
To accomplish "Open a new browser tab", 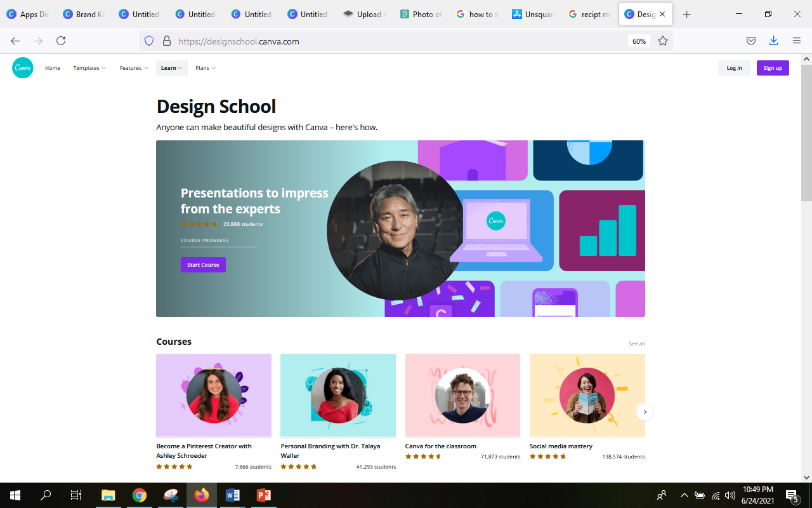I will [686, 14].
